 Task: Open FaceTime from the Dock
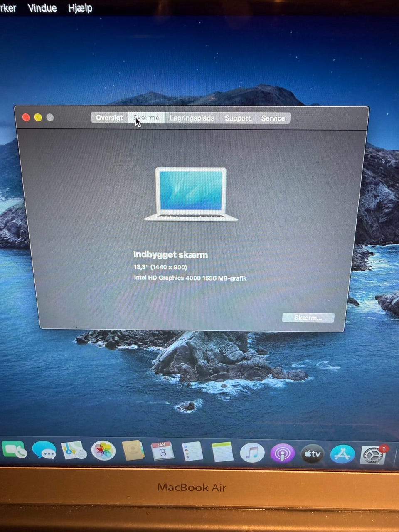[14, 451]
